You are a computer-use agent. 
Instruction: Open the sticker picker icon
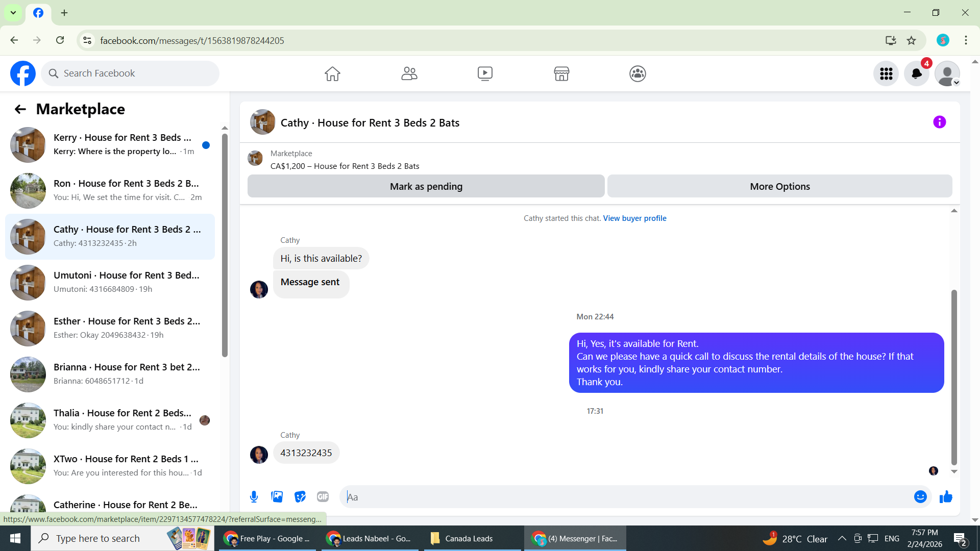click(300, 497)
